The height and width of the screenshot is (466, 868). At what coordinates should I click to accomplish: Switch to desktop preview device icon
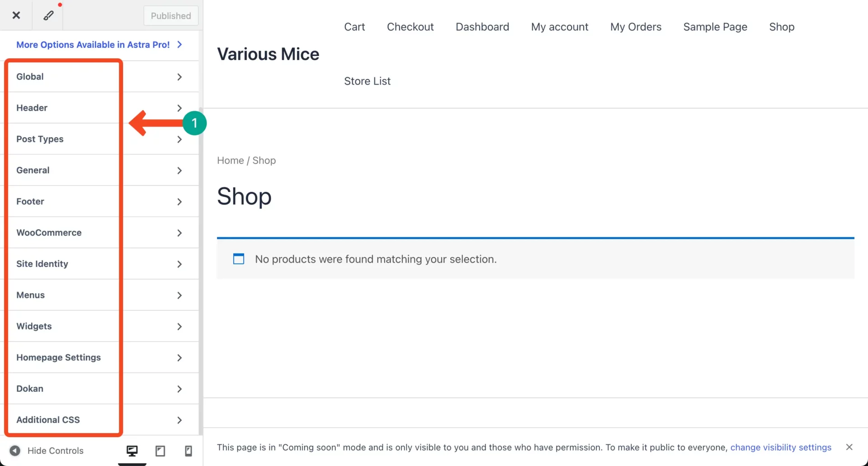coord(132,451)
